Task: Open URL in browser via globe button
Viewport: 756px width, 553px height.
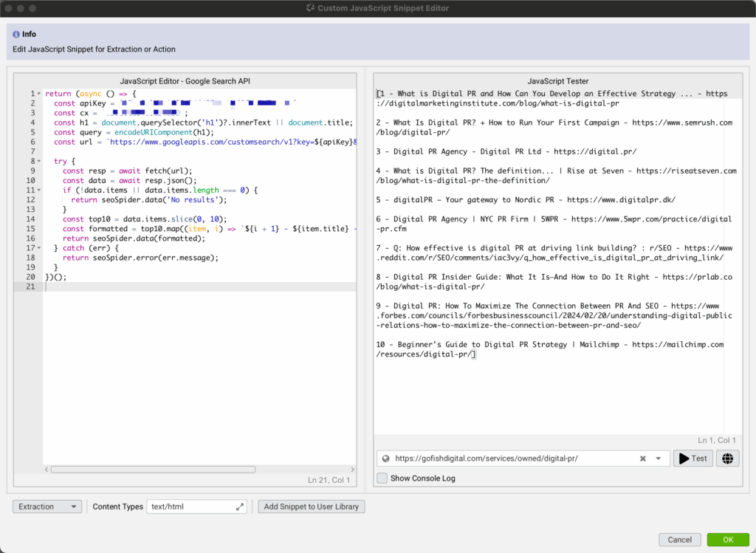Action: [728, 458]
